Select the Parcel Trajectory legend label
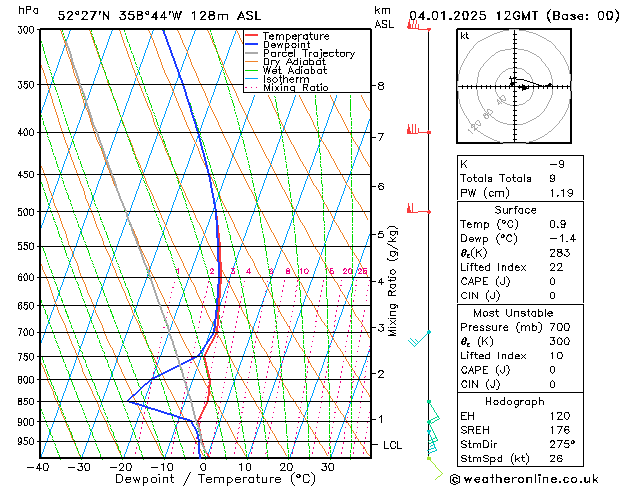629x486 pixels. click(309, 53)
